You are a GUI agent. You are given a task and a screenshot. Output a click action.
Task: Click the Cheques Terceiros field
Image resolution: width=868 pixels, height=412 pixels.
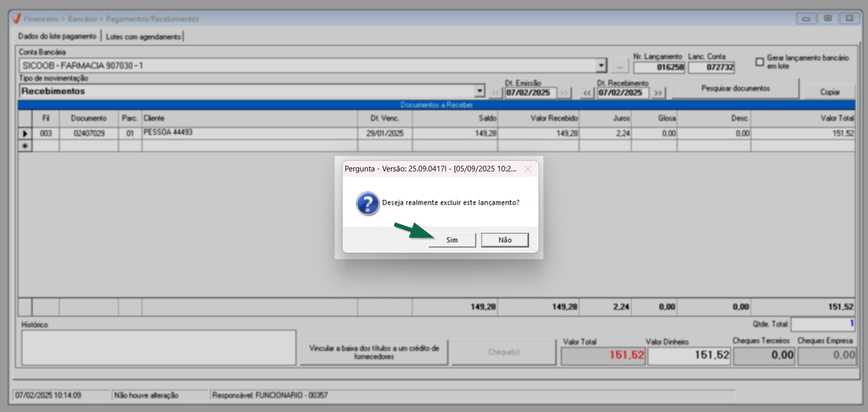[764, 355]
